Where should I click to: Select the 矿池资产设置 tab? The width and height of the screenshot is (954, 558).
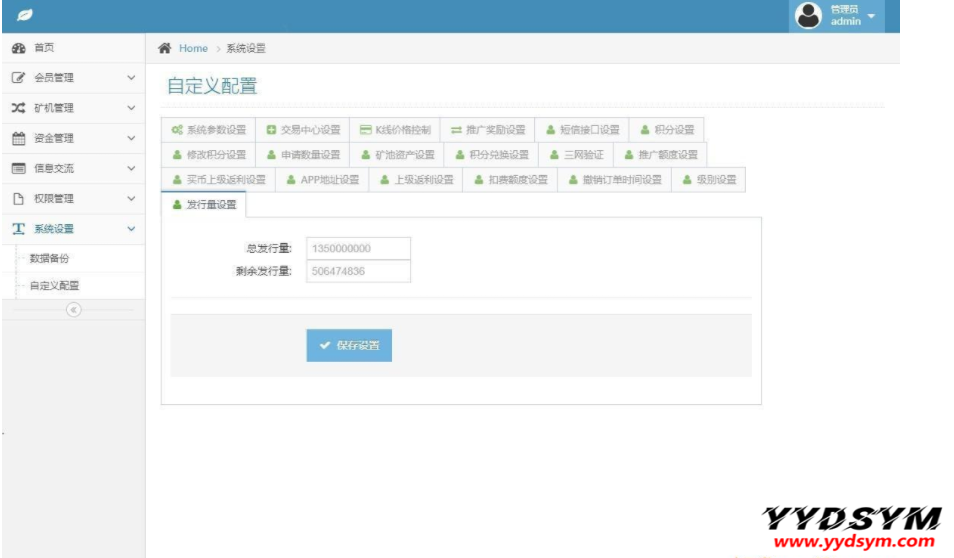click(397, 155)
